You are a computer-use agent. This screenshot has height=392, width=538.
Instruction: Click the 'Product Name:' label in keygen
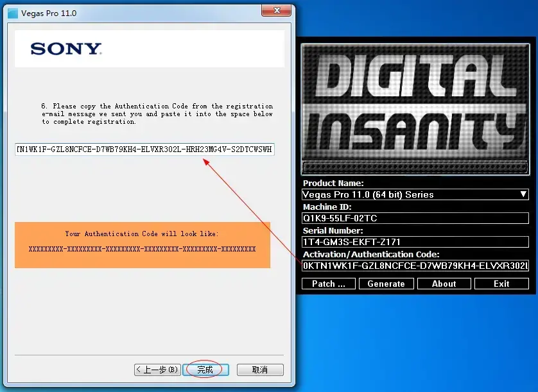[333, 183]
